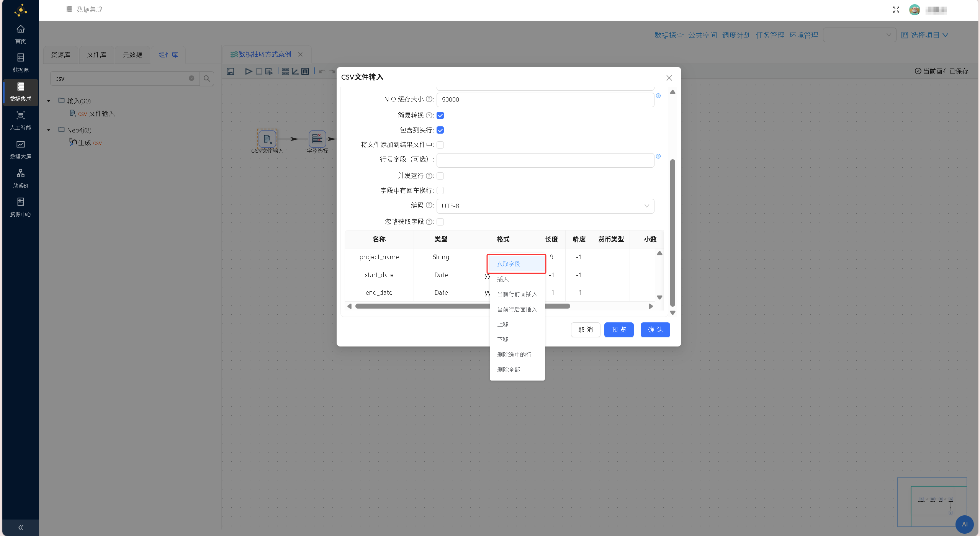Open 数据大屏 in the sidebar
Viewport: 980px width, 536px height.
[x=21, y=150]
